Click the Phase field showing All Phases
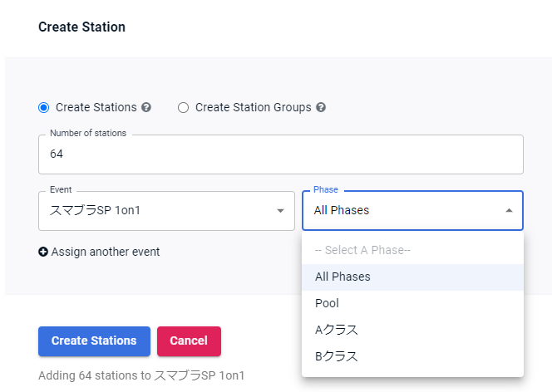 (x=399, y=211)
